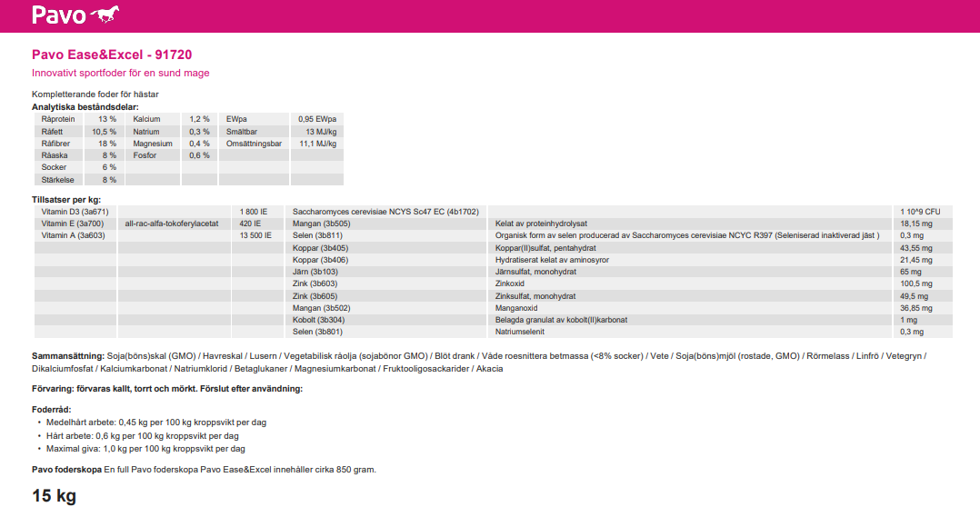
Task: Select the Råprotein row label
Action: pos(57,119)
